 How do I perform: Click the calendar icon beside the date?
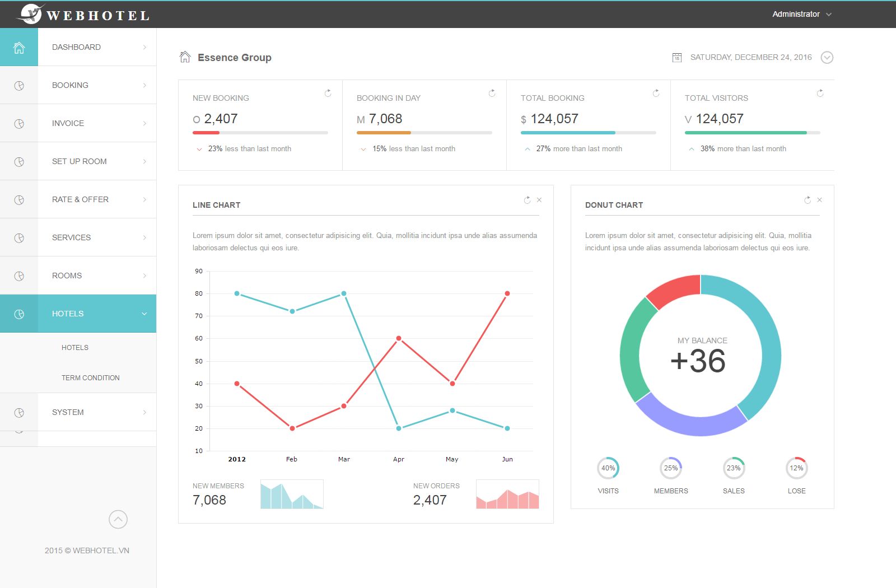tap(676, 57)
